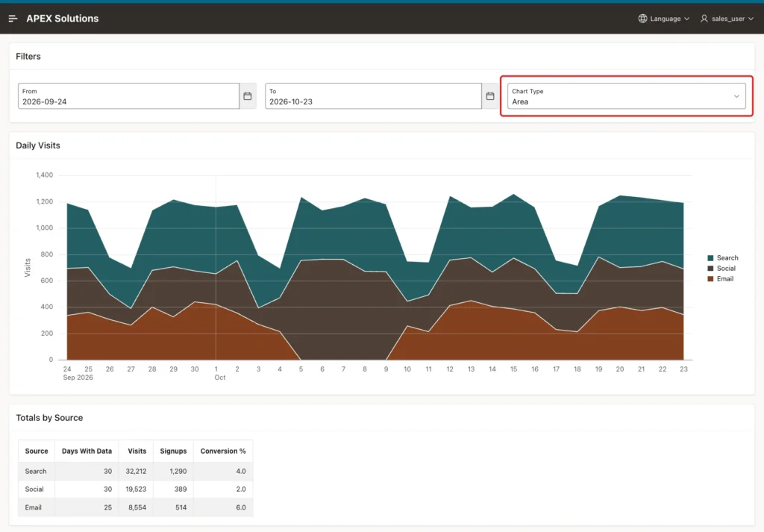Click the To date input field
Screen dimensions: 764x532
point(373,96)
